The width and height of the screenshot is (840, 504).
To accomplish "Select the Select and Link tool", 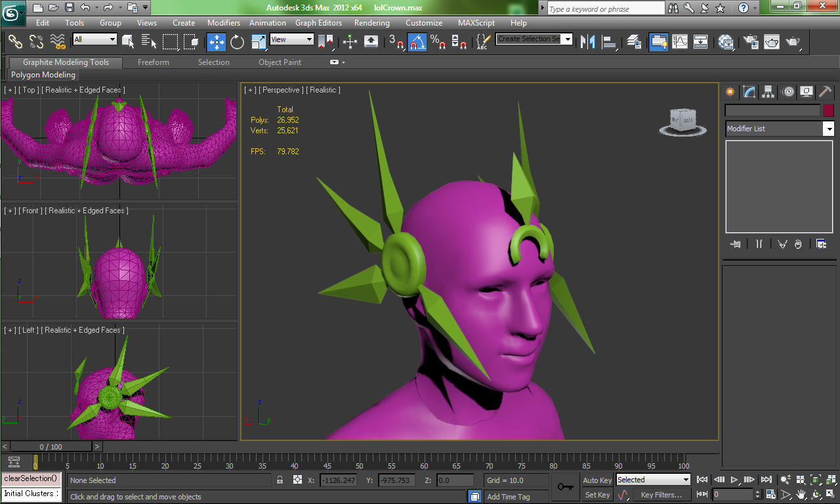I will (15, 41).
